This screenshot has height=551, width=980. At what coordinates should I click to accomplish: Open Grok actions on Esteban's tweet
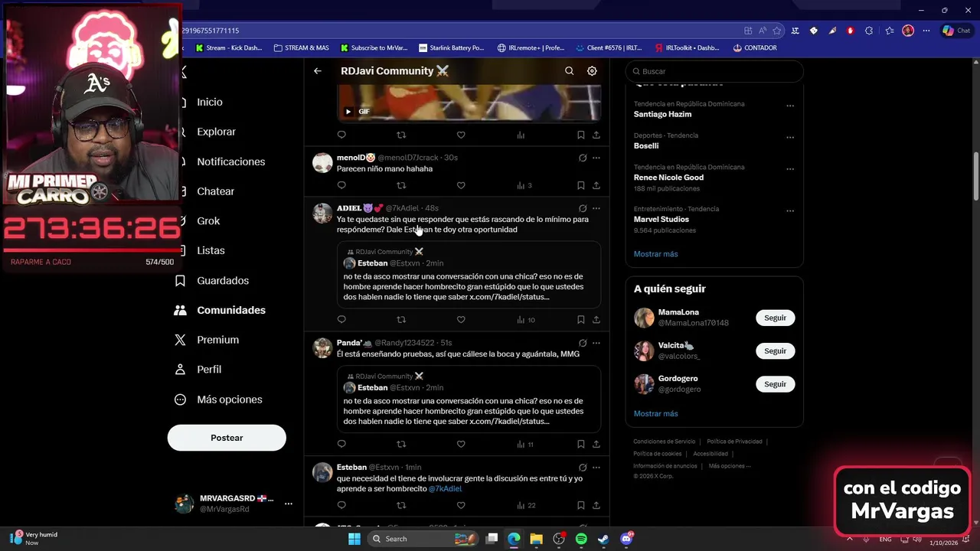click(x=583, y=467)
